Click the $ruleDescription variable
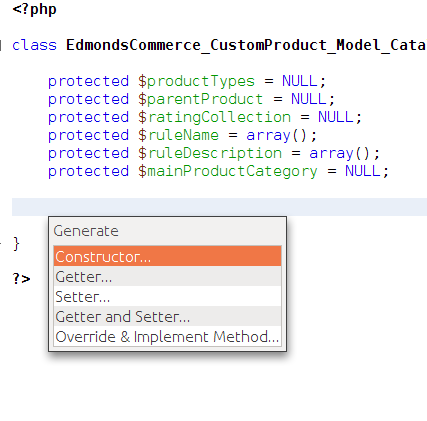This screenshot has height=421, width=427. [x=210, y=153]
